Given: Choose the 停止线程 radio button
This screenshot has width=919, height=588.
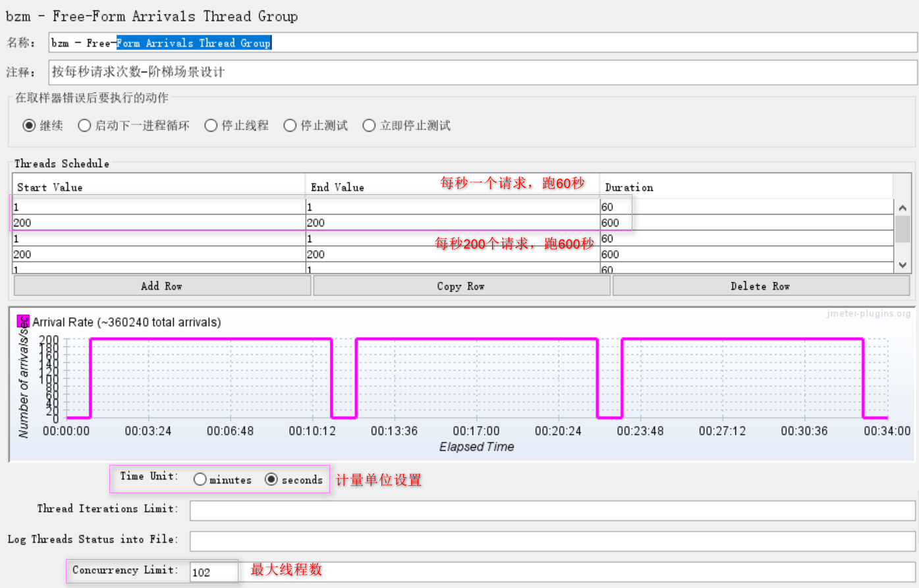Looking at the screenshot, I should pos(211,125).
